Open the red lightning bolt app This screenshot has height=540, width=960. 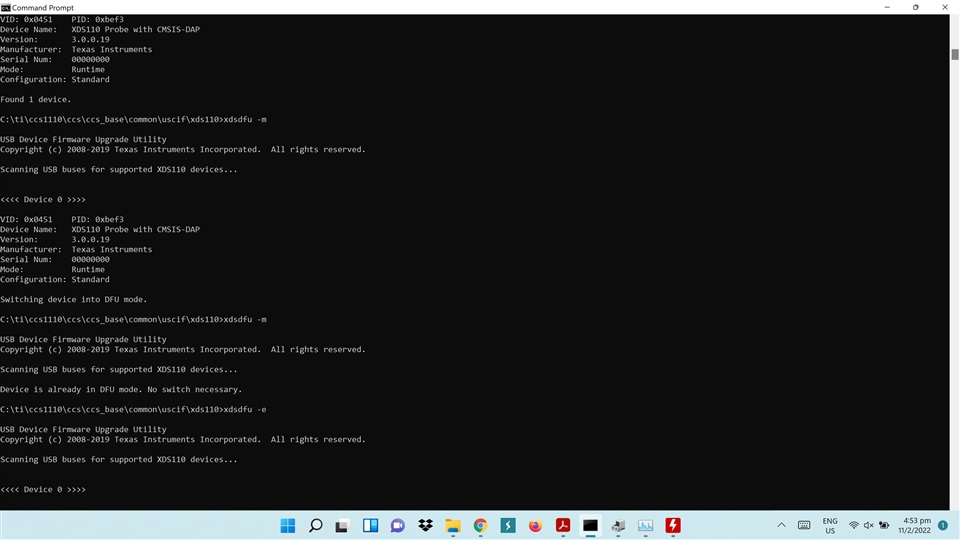coord(673,525)
